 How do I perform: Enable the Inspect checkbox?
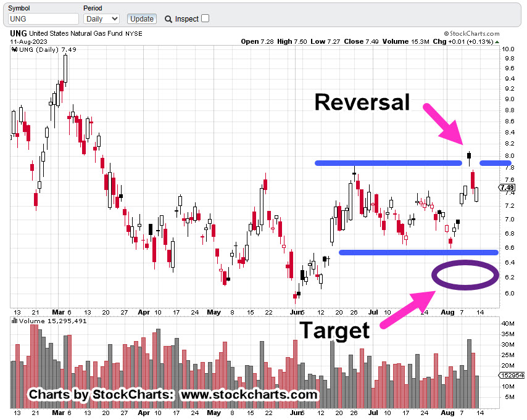(205, 19)
